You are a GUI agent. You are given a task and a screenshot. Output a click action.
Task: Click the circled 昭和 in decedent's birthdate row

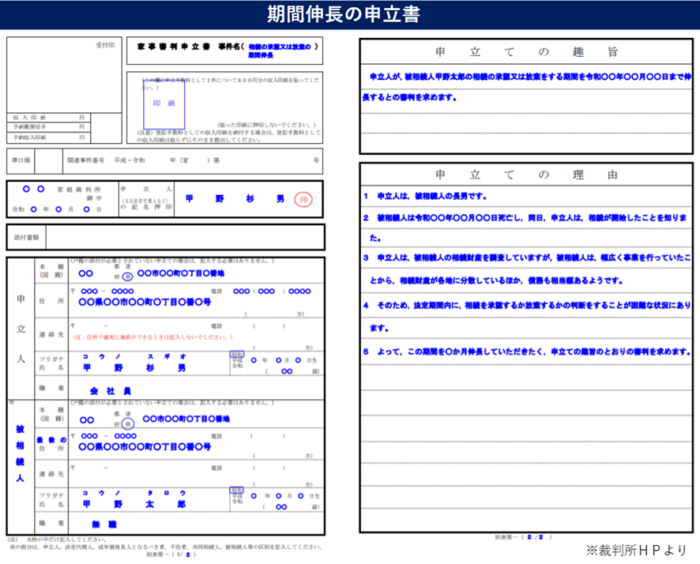click(x=237, y=490)
